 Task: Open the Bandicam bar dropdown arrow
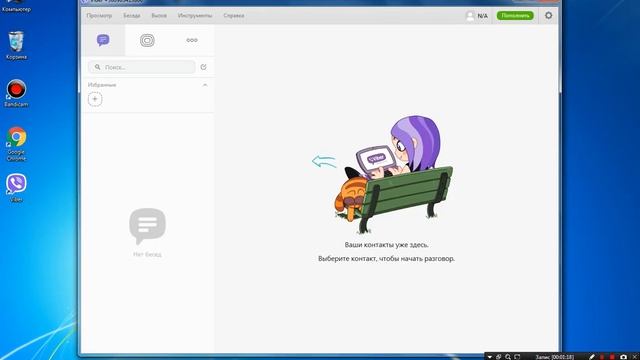click(x=490, y=357)
